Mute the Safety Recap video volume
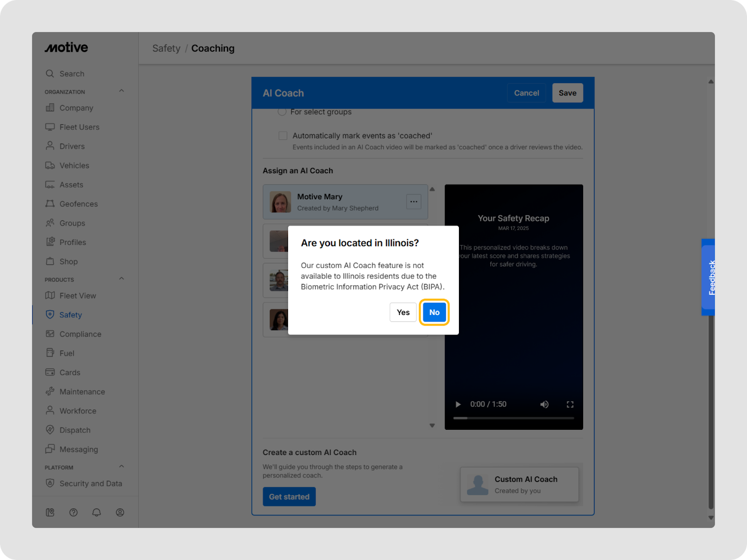The height and width of the screenshot is (560, 747). [544, 404]
